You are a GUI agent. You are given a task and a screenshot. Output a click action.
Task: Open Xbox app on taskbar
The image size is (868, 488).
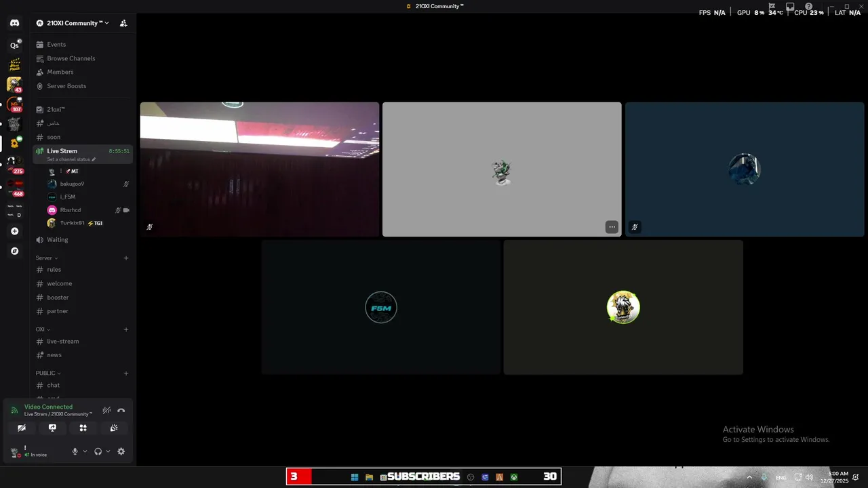click(x=514, y=477)
